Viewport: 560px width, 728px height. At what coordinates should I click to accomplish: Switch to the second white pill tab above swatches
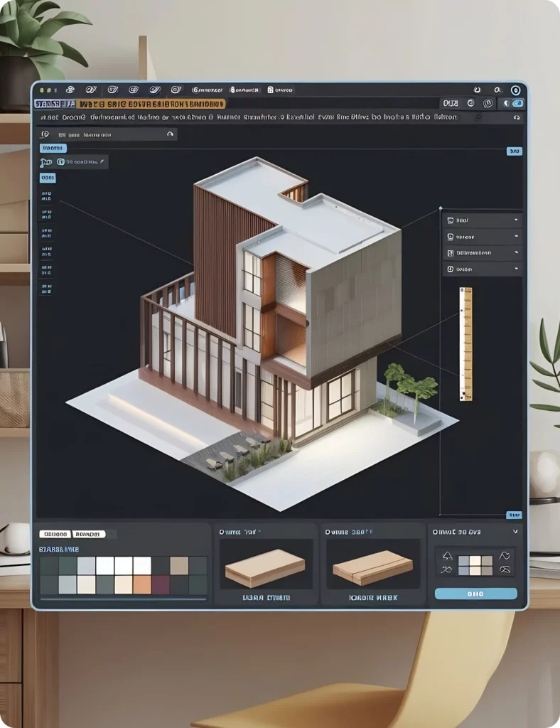coord(89,534)
